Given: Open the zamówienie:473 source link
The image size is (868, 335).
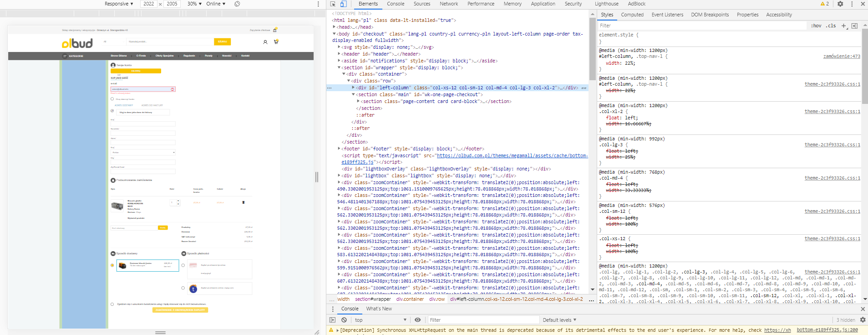Looking at the screenshot, I should [x=841, y=57].
